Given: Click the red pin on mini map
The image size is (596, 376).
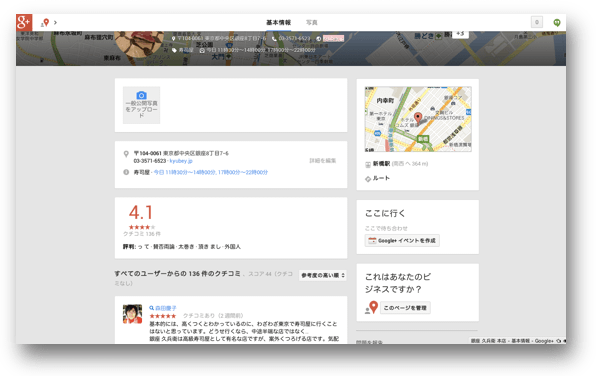Looking at the screenshot, I should 418,117.
